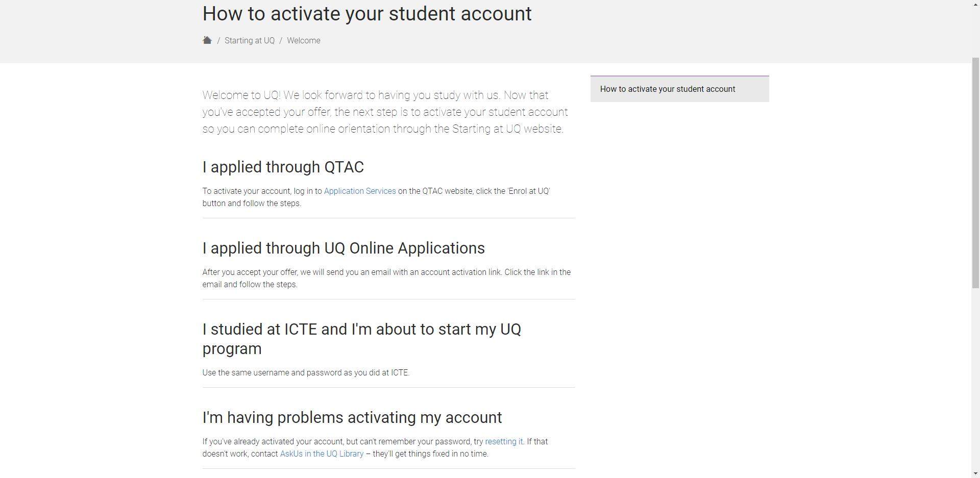Click the sentence they'll get things fixed in no time
Viewport: 980px width, 478px height.
point(427,454)
